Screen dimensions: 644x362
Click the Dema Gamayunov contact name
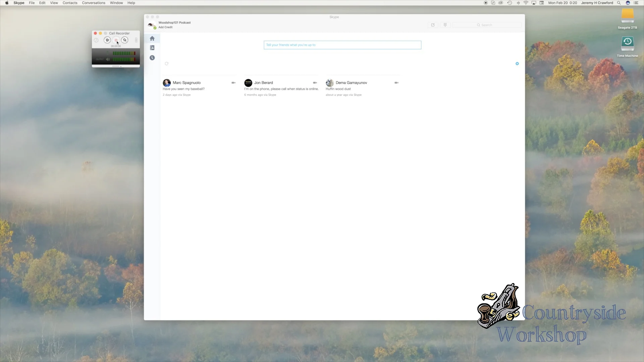click(352, 83)
